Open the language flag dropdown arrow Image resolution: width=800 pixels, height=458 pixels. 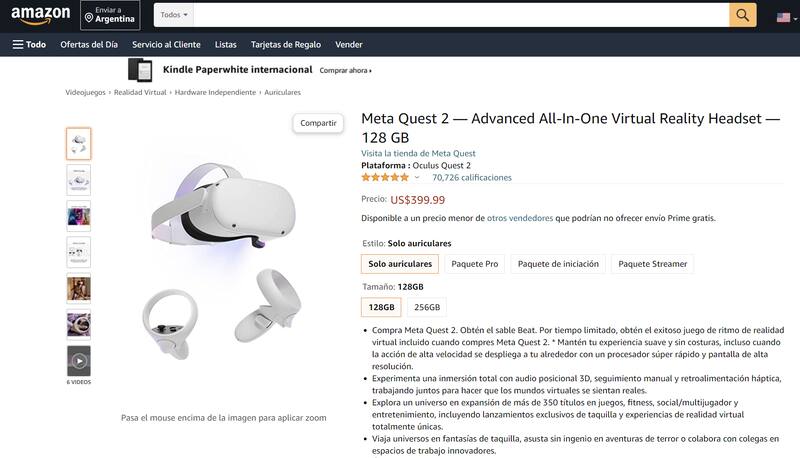795,19
